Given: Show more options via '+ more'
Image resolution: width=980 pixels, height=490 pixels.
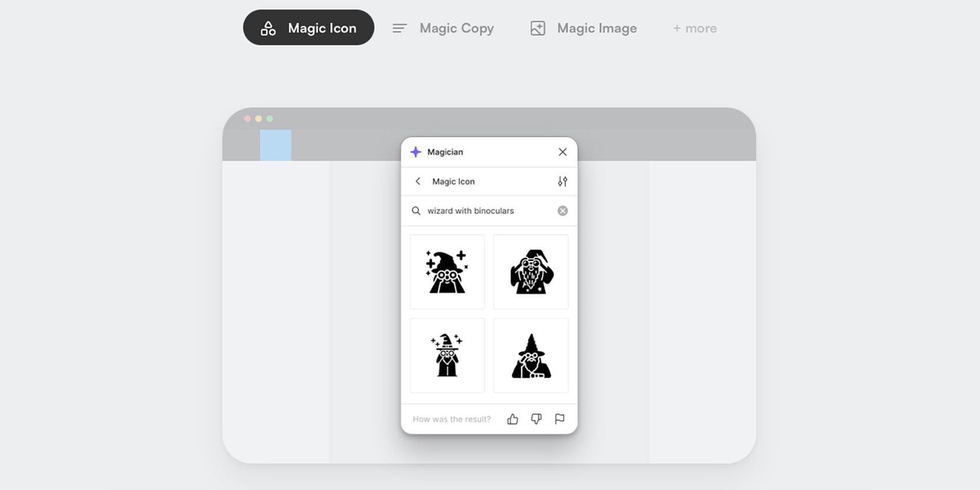Looking at the screenshot, I should click(x=695, y=28).
